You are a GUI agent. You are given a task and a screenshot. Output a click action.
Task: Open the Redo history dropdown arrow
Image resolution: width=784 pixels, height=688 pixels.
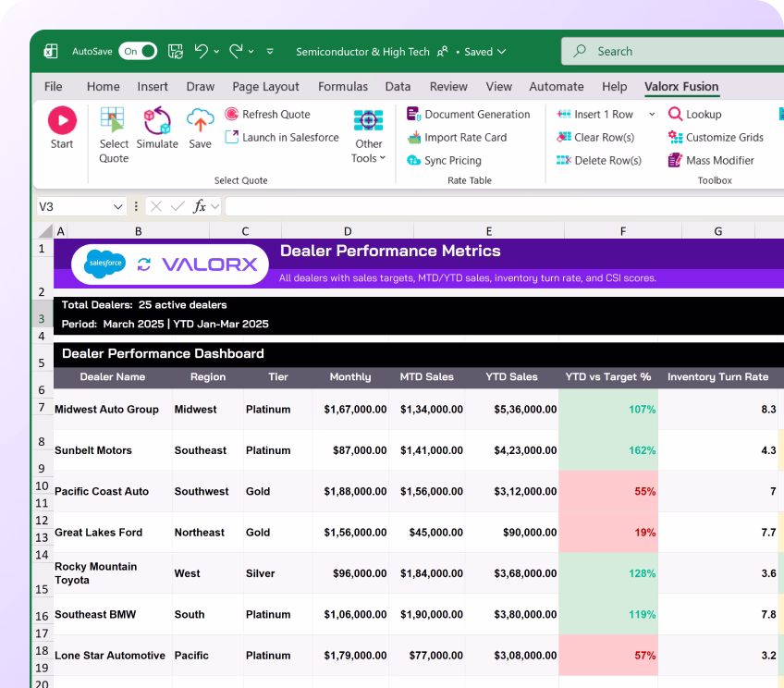tap(251, 52)
